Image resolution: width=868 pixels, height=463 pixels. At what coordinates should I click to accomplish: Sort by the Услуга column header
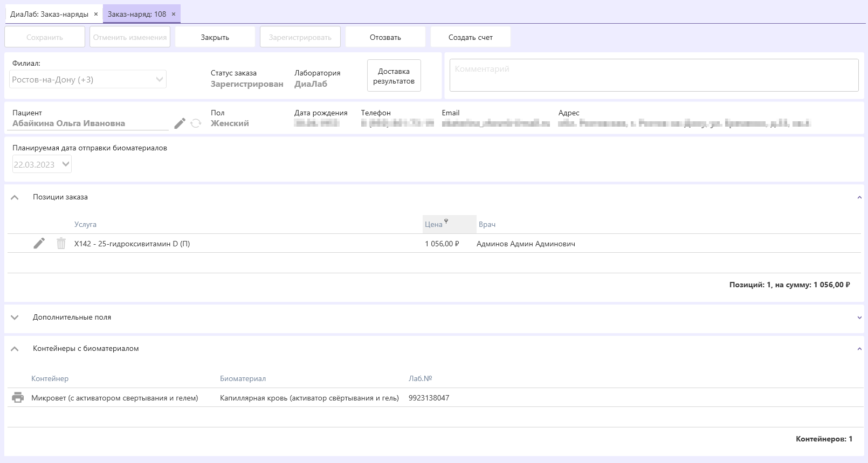tap(85, 224)
